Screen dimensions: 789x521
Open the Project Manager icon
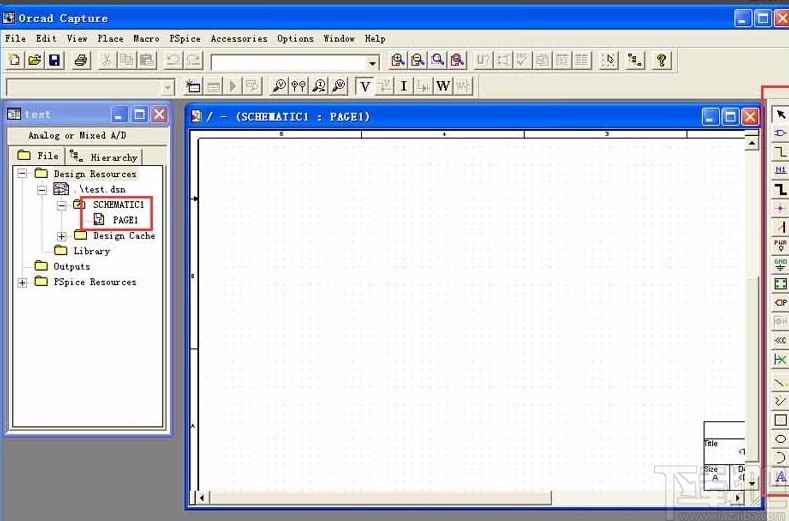[635, 60]
